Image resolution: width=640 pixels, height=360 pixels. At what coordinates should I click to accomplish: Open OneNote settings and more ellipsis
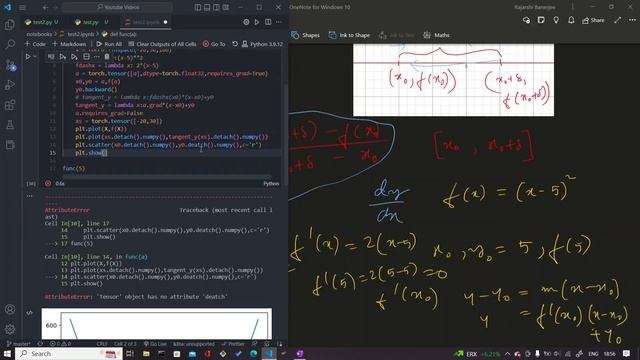(632, 20)
